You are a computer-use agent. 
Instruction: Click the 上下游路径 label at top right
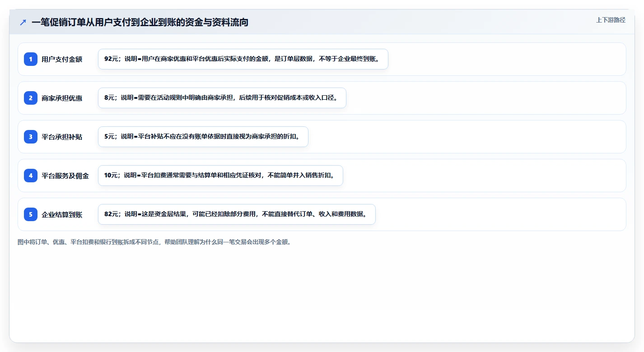611,20
